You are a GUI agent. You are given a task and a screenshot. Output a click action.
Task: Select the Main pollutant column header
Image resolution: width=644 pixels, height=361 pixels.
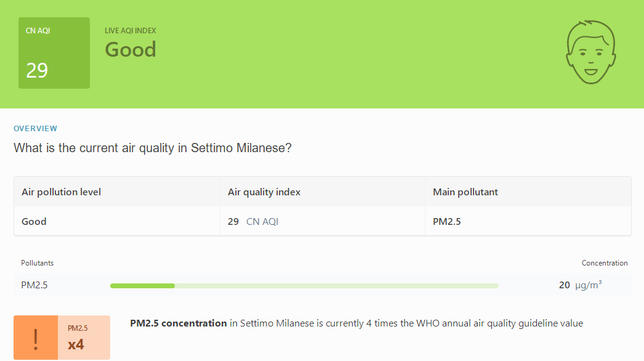click(465, 192)
